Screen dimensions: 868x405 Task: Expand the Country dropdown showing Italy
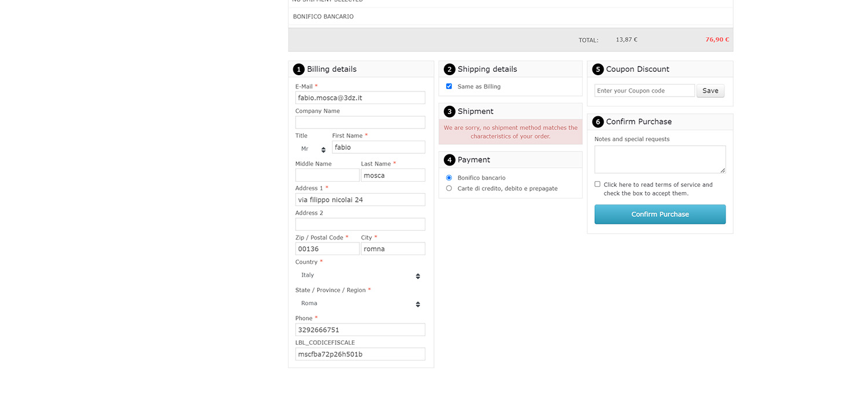(x=360, y=275)
